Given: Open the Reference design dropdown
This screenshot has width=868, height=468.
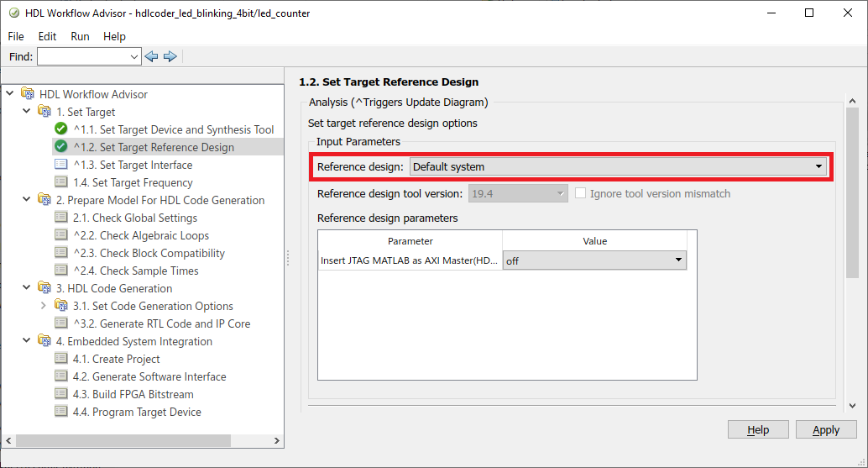Looking at the screenshot, I should click(618, 166).
